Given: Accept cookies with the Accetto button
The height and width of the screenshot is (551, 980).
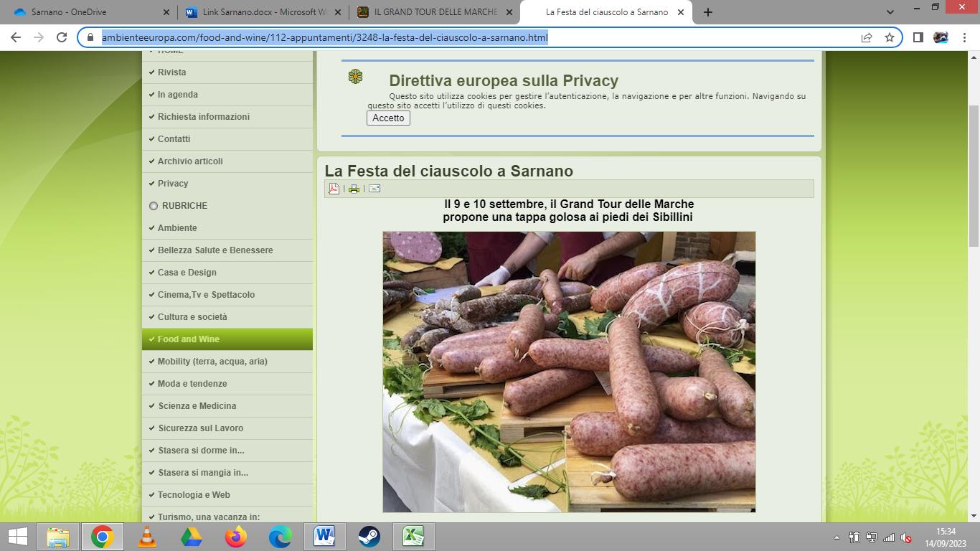Looking at the screenshot, I should point(388,118).
